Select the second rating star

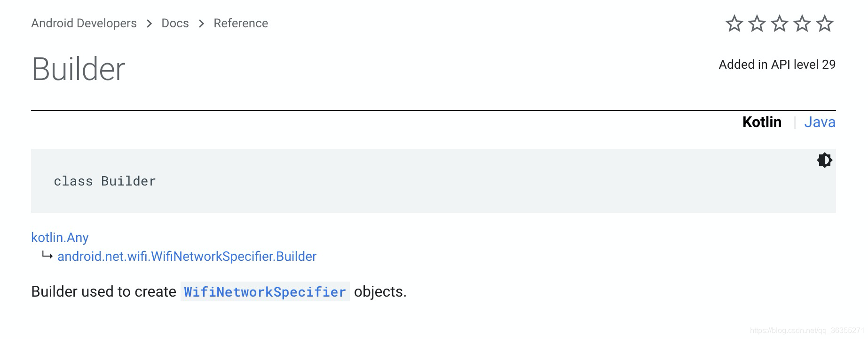coord(756,22)
